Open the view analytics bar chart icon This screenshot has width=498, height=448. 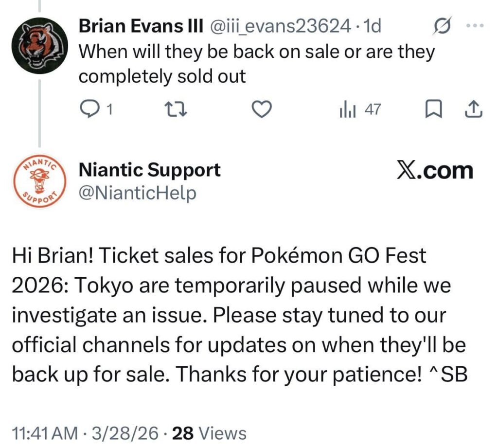[x=347, y=109]
